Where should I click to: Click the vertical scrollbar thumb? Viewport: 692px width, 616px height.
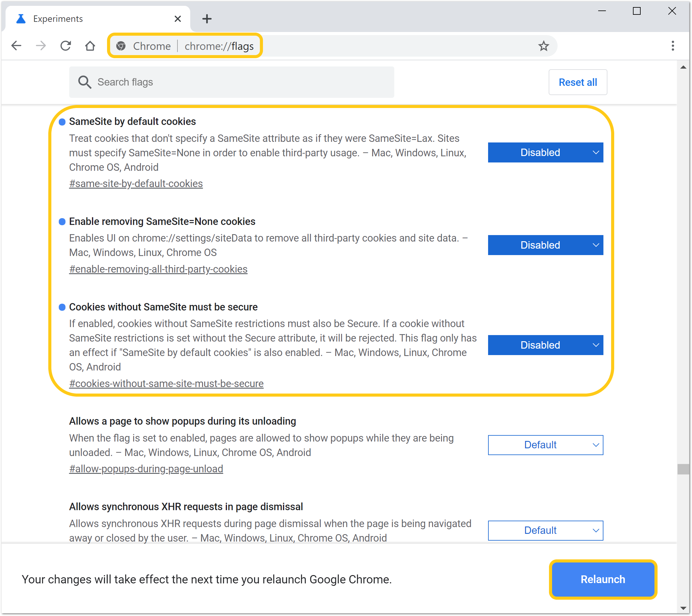683,469
